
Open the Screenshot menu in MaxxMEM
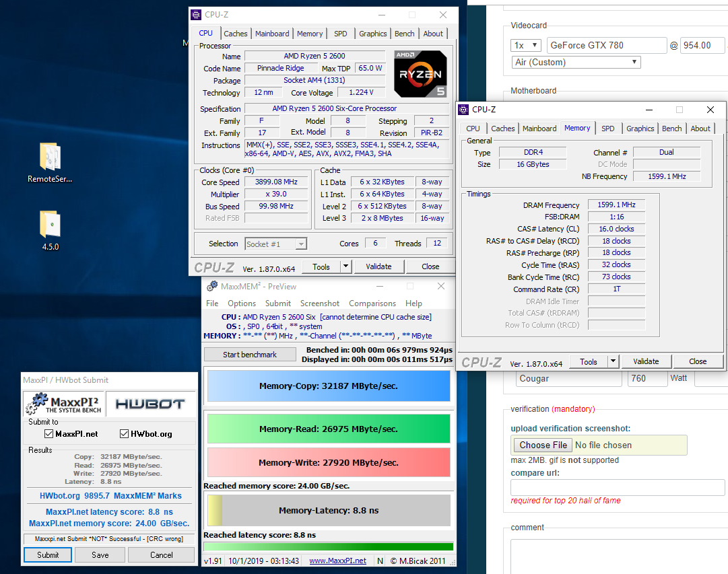(x=319, y=303)
